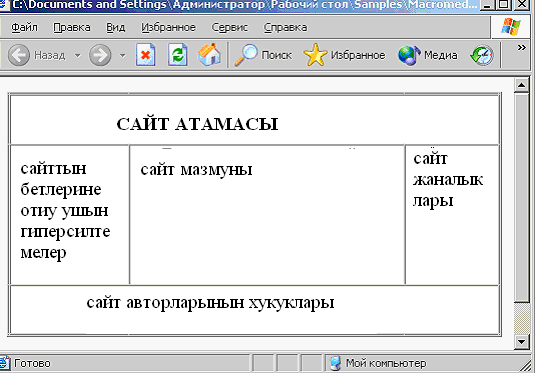Click the Назад back arrow button
Screen dimensions: 535x373
[37, 55]
